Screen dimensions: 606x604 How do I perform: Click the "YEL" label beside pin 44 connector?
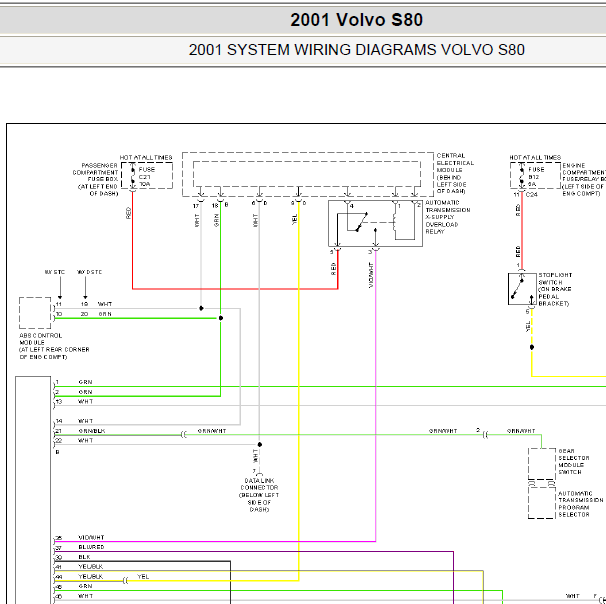pyautogui.click(x=143, y=577)
